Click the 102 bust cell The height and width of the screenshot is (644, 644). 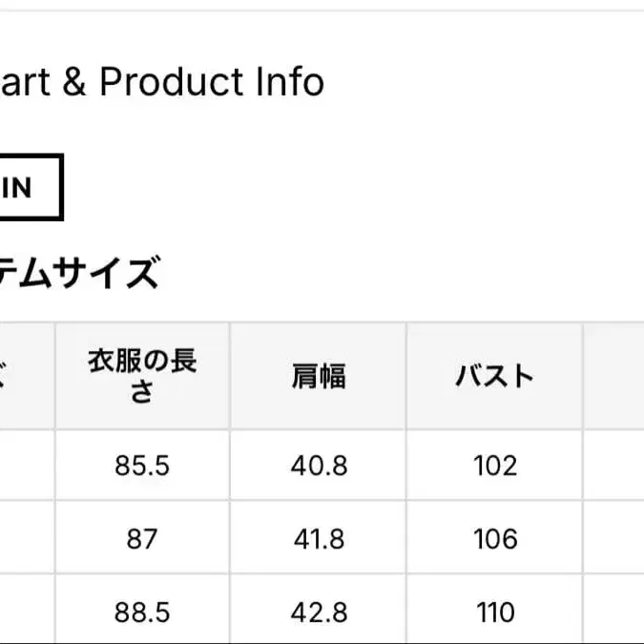pos(495,466)
